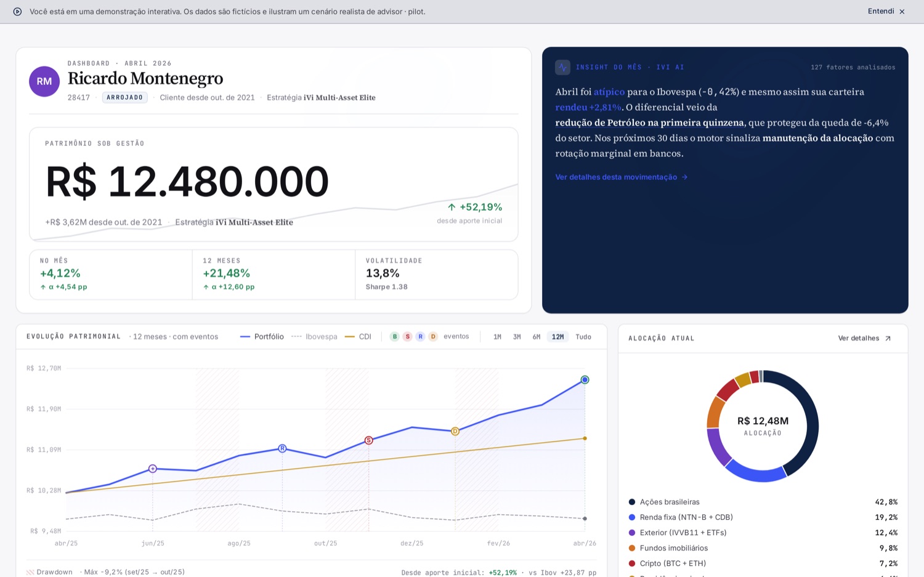This screenshot has height=577, width=924.
Task: Select the 1M time range
Action: (x=498, y=337)
